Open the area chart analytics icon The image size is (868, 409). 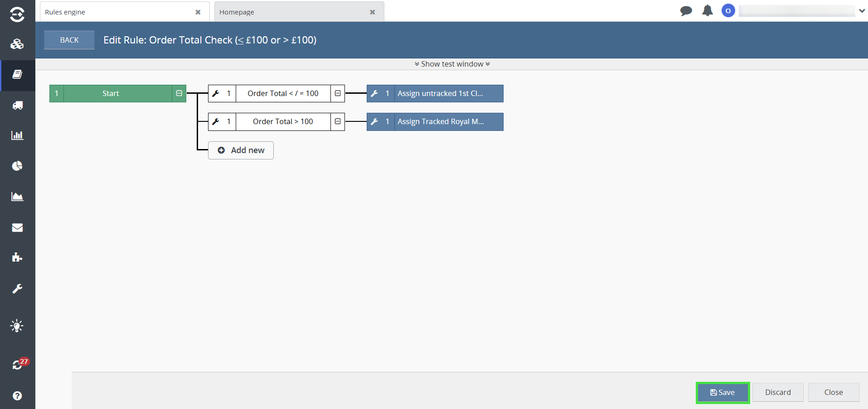pyautogui.click(x=17, y=197)
